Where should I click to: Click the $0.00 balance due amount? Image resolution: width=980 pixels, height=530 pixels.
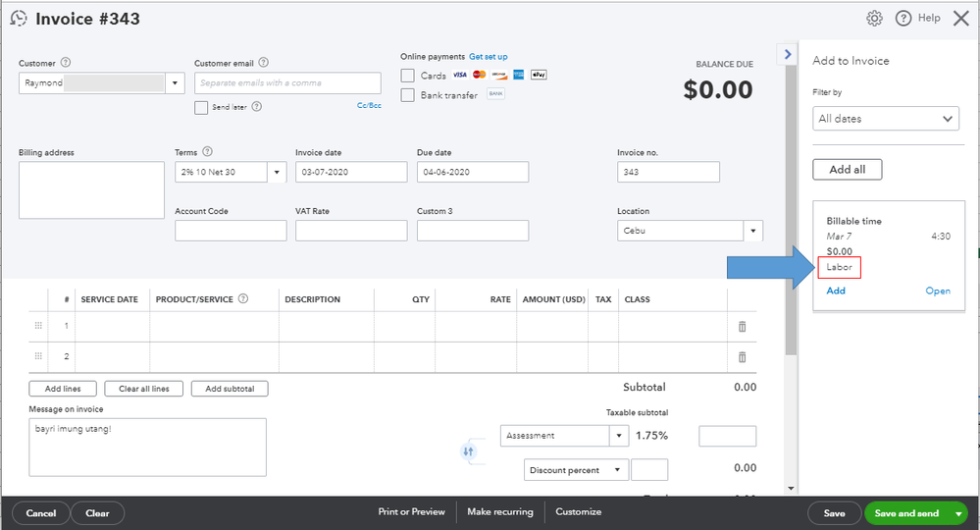(x=717, y=89)
